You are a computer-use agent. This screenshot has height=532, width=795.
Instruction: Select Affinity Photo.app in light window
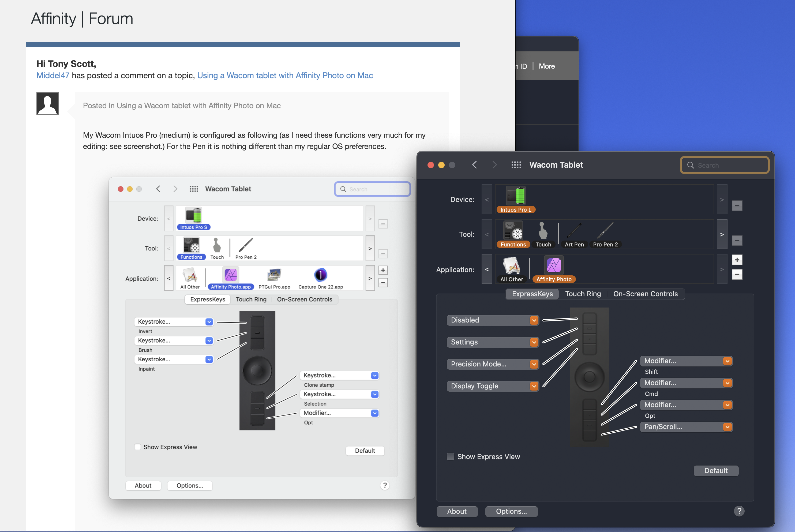coord(231,278)
